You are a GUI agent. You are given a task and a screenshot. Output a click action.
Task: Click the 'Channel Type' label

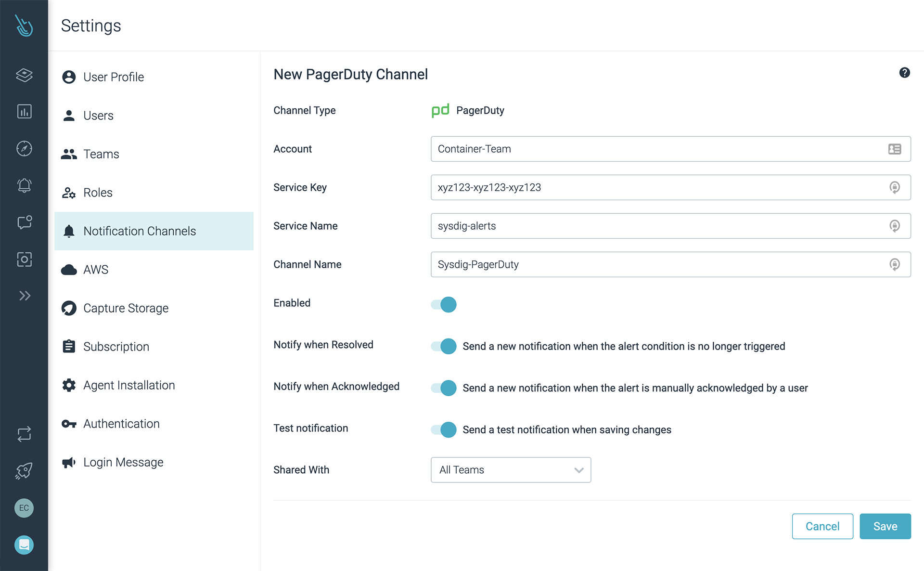[305, 111]
